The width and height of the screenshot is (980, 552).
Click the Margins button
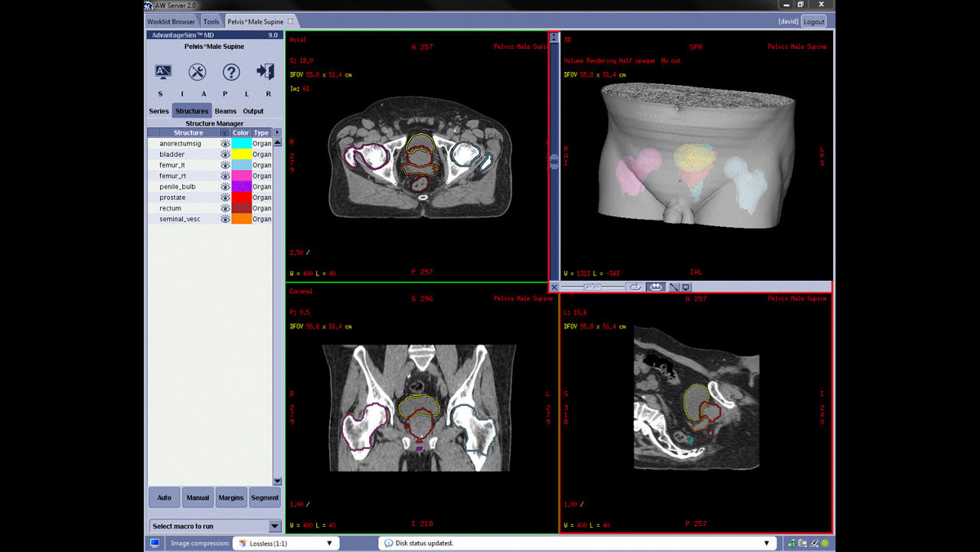(230, 498)
